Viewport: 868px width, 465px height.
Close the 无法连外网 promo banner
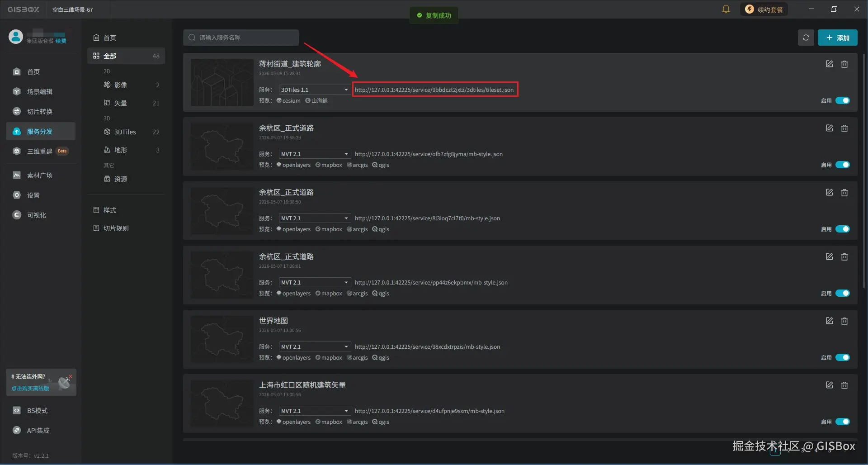pyautogui.click(x=71, y=376)
